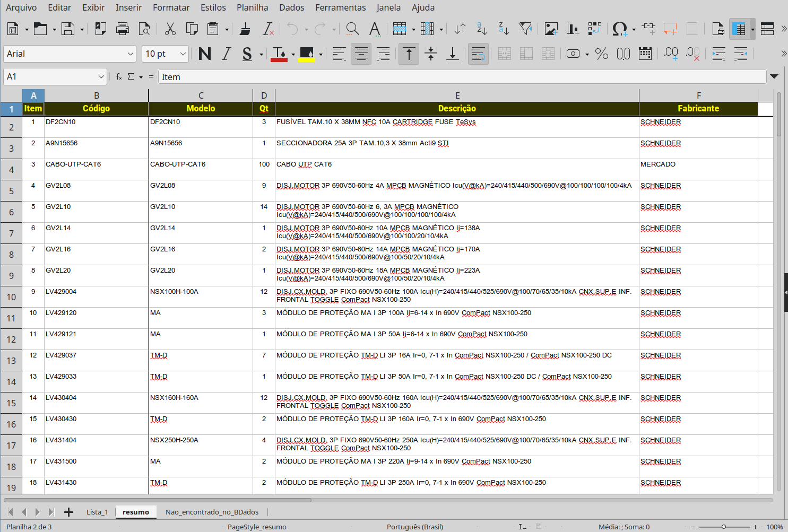Open the Formatar menu
This screenshot has width=788, height=532.
171,7
